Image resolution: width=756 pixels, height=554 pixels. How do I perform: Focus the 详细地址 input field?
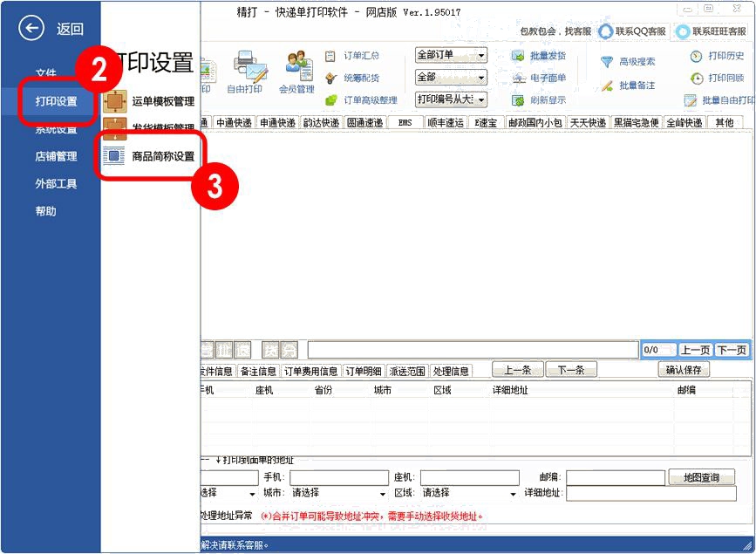click(651, 493)
